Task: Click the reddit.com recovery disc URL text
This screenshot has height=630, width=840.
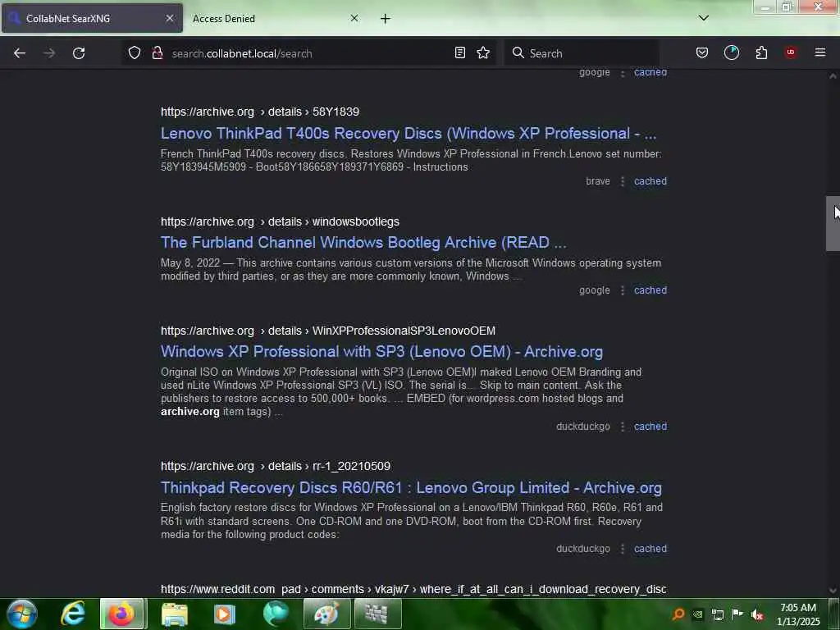Action: tap(413, 589)
